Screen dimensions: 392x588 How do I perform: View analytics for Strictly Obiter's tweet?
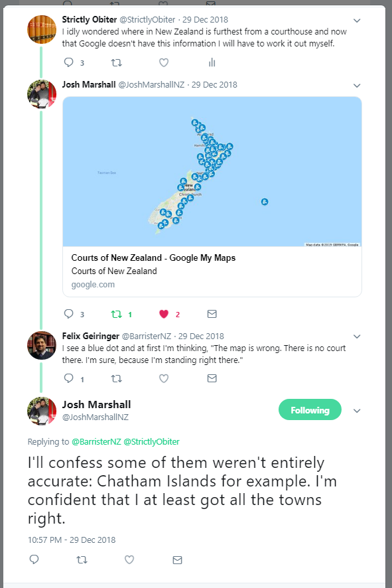point(211,62)
